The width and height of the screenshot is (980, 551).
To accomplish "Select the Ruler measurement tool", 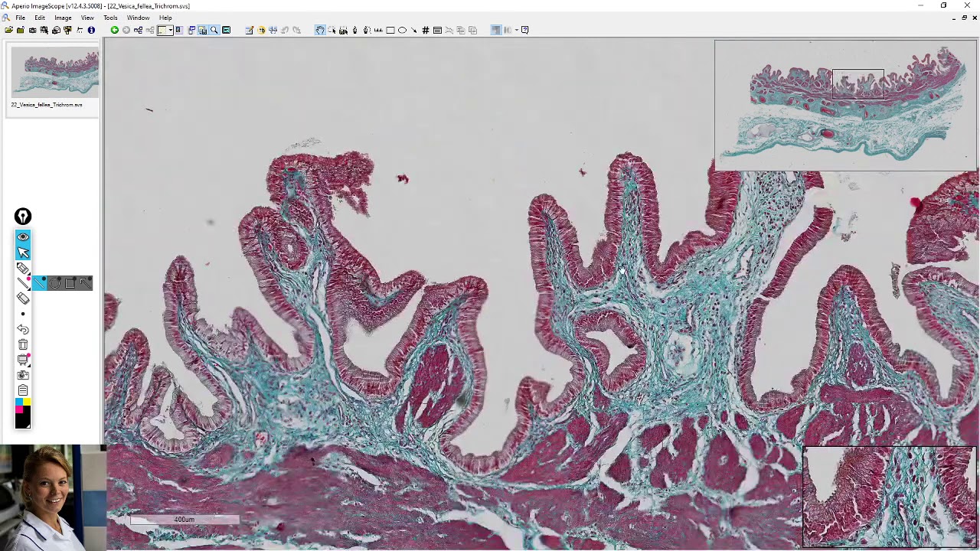I will pos(379,30).
